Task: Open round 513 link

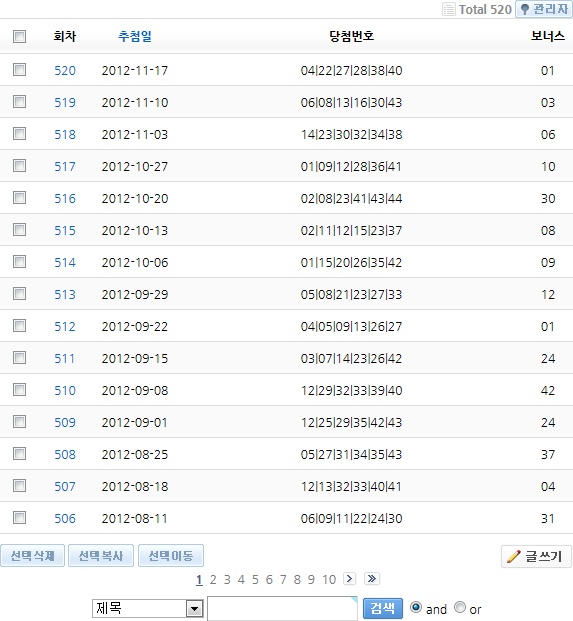Action: (65, 295)
